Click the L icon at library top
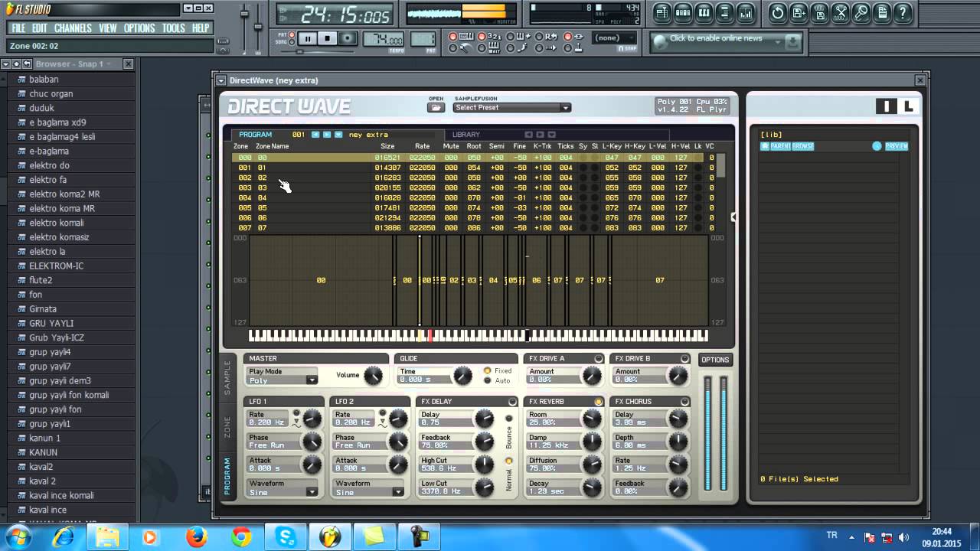 coord(908,106)
